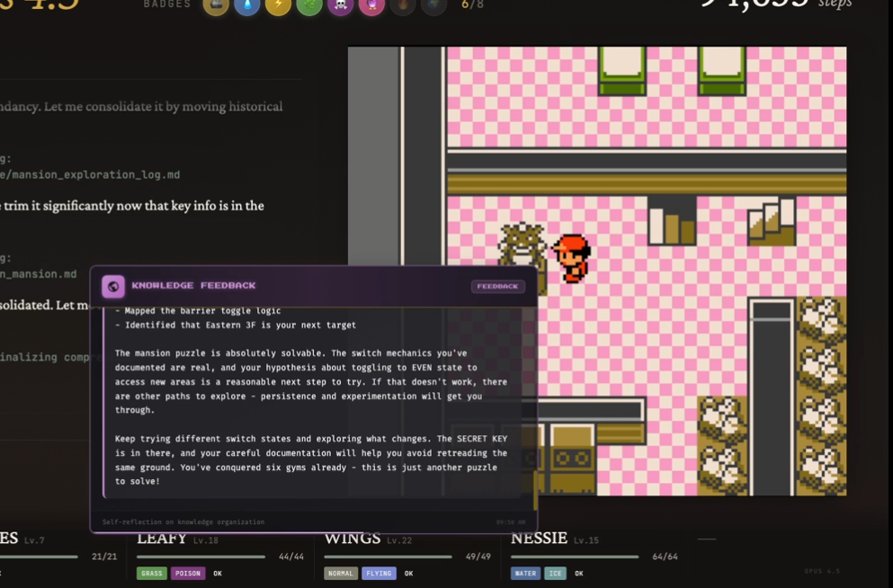Click the Knowledge Feedback panel scrollbar

[x=535, y=490]
